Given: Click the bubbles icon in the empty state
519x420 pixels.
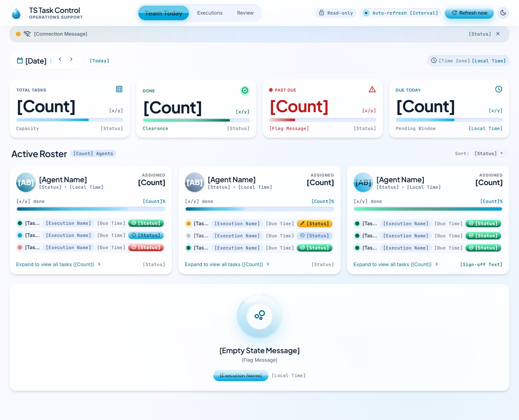Looking at the screenshot, I should pos(259,316).
